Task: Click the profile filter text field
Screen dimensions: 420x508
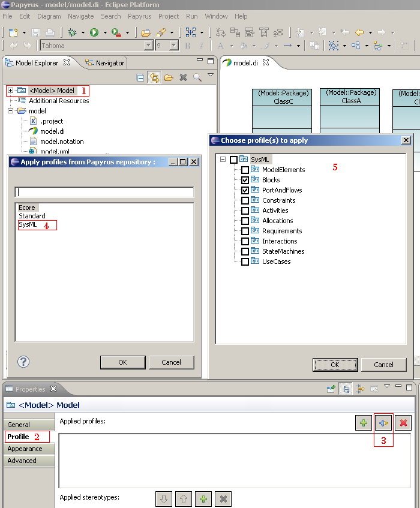Action: pyautogui.click(x=104, y=192)
